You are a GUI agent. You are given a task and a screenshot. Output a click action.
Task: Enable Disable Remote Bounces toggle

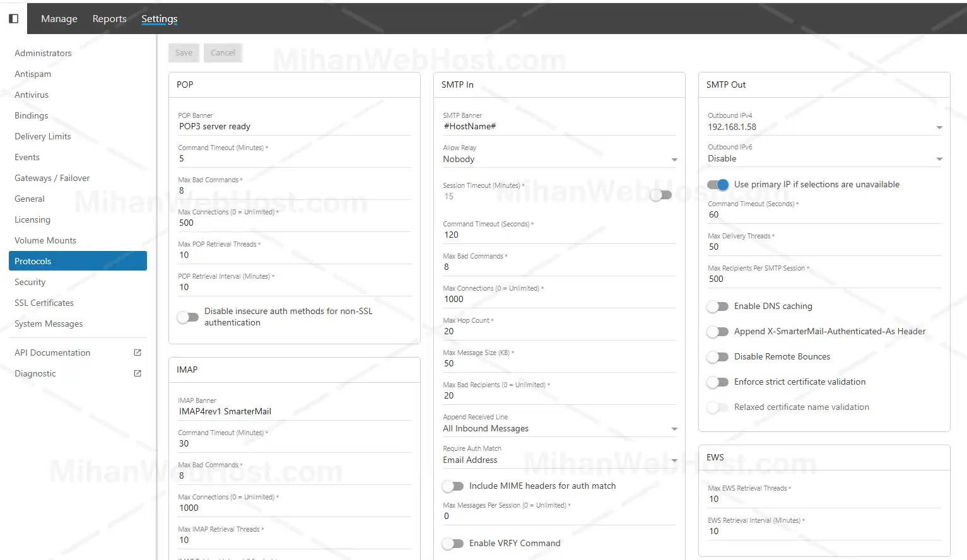click(x=718, y=357)
